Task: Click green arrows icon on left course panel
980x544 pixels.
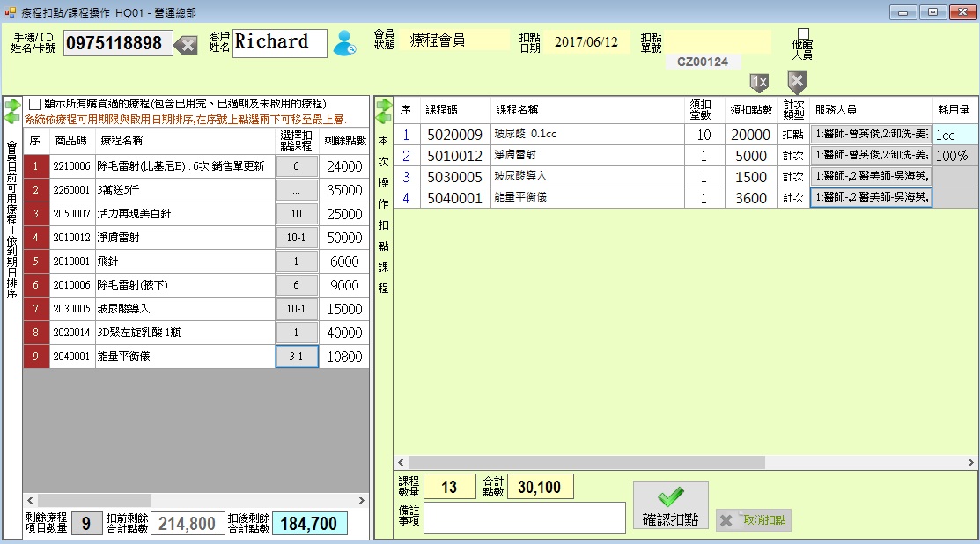Action: tap(12, 111)
